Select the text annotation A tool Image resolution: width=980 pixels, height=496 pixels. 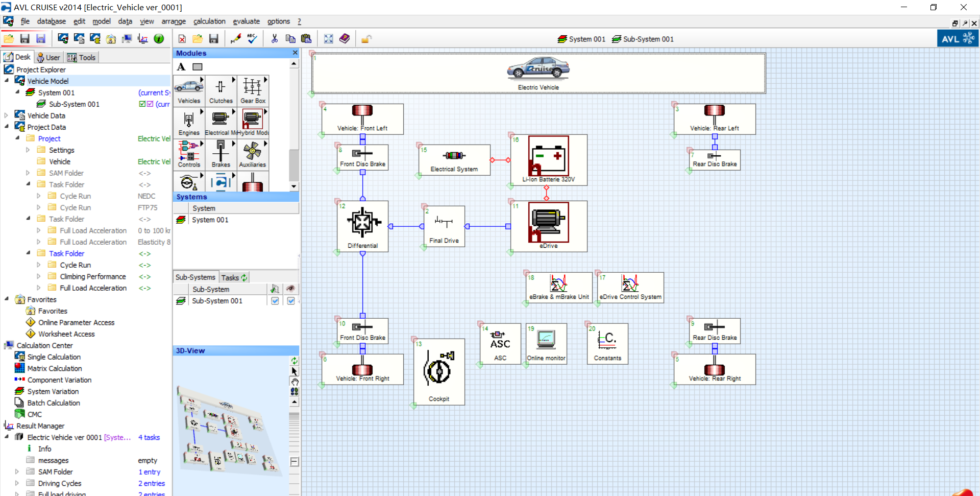point(181,67)
